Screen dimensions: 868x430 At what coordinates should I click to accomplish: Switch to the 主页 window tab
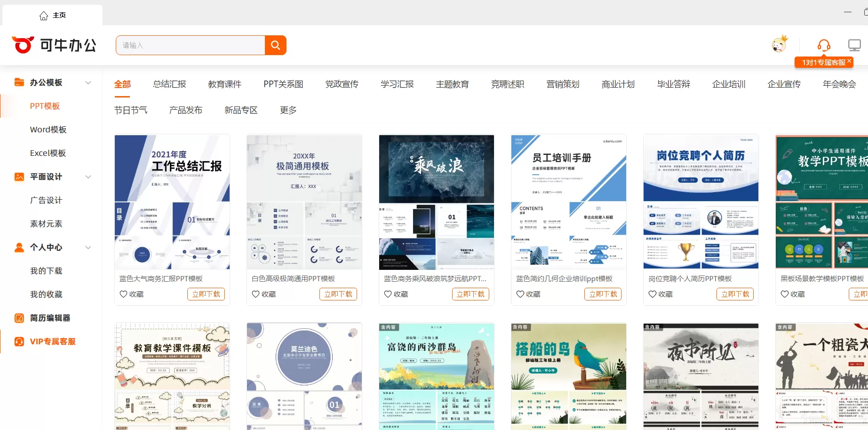(x=52, y=15)
